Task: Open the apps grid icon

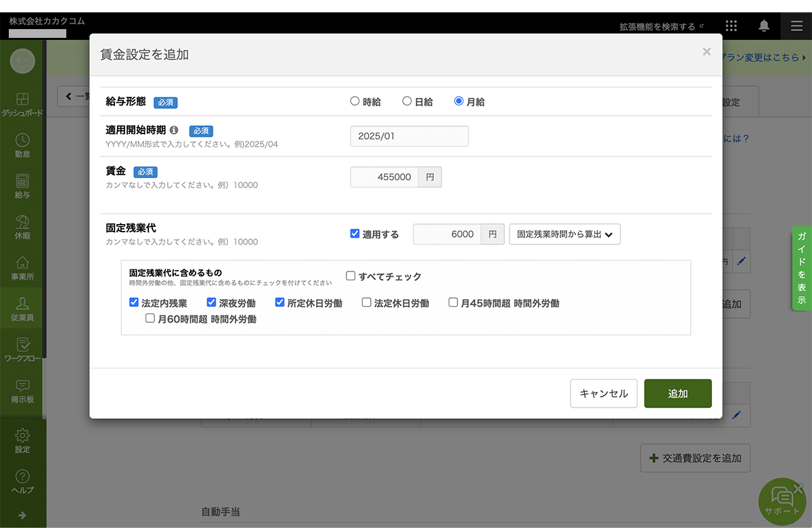Action: [731, 26]
